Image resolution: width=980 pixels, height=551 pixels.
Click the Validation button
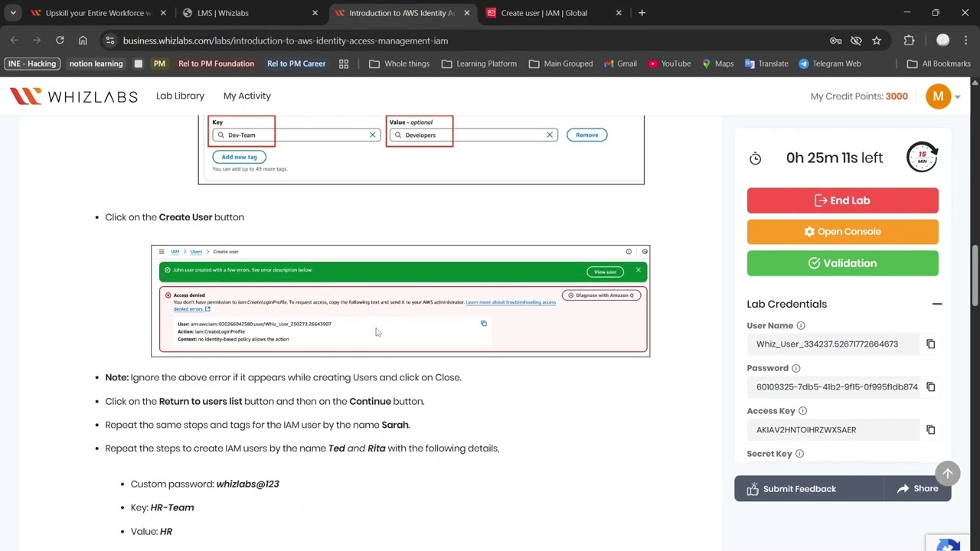tap(842, 263)
